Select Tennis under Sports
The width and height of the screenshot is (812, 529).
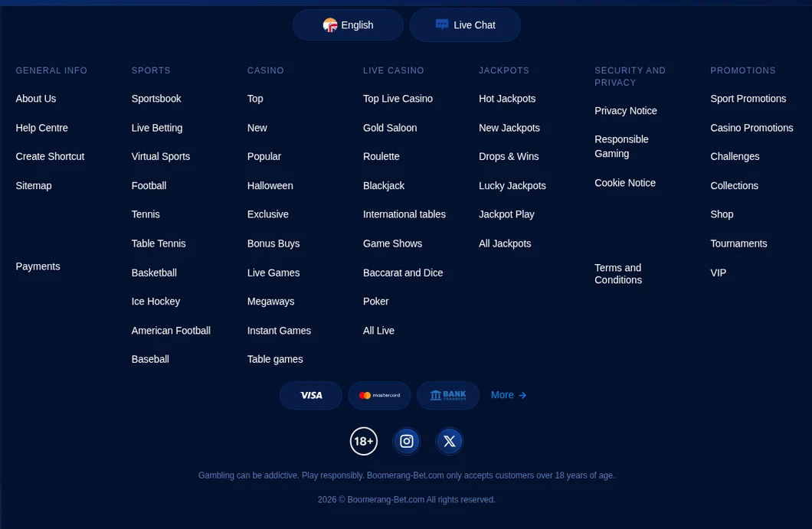[x=146, y=214]
